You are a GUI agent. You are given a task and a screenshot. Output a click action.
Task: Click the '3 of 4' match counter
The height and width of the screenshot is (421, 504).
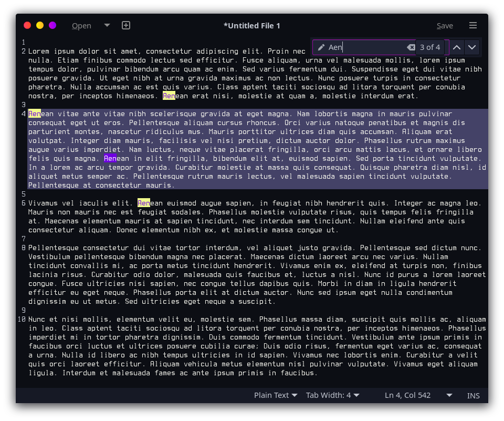tap(430, 47)
